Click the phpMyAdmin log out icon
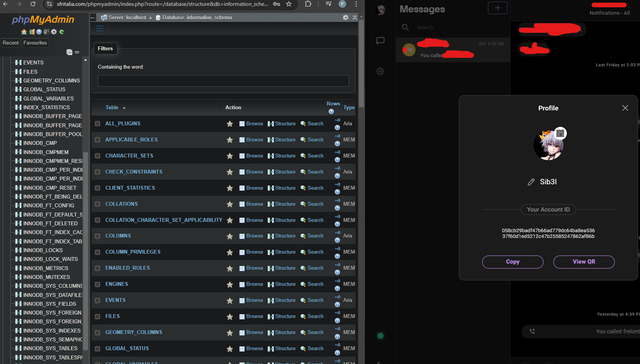Image resolution: width=640 pixels, height=364 pixels. [32, 32]
